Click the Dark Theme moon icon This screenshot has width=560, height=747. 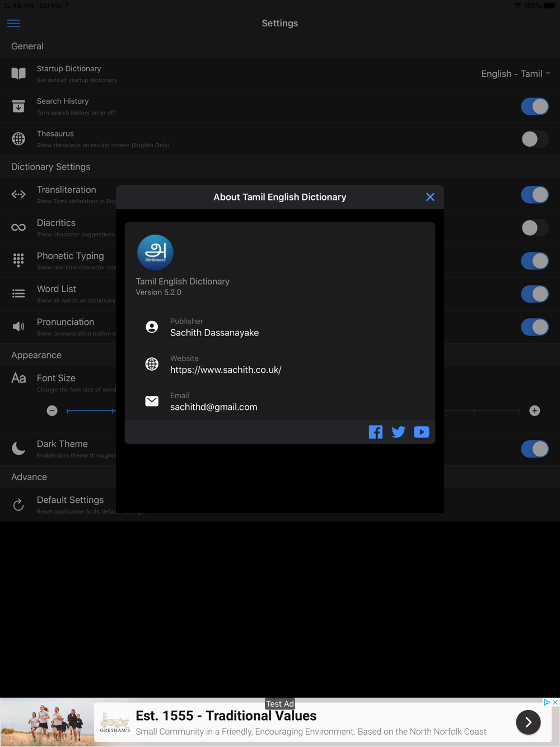click(x=18, y=448)
